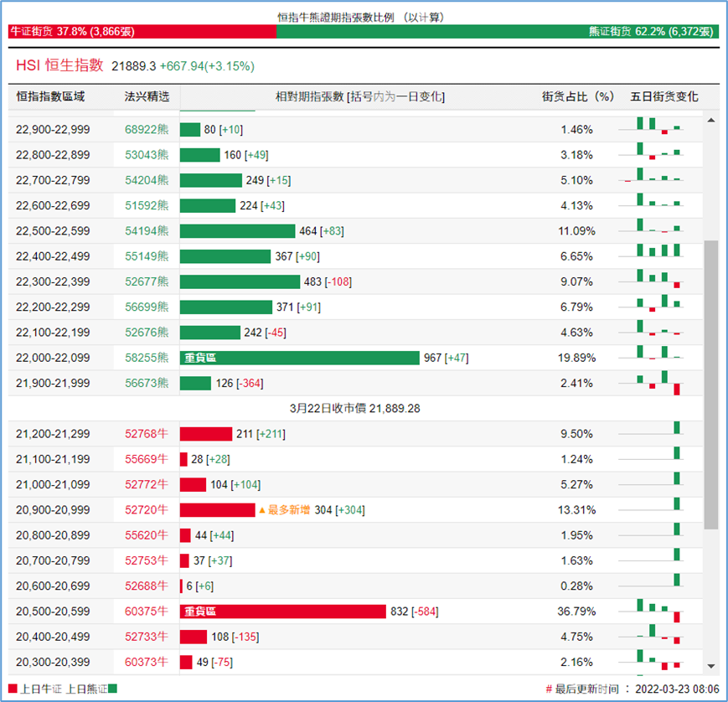Click the red 上日牛证 legend square
This screenshot has height=702, width=728.
tap(12, 689)
